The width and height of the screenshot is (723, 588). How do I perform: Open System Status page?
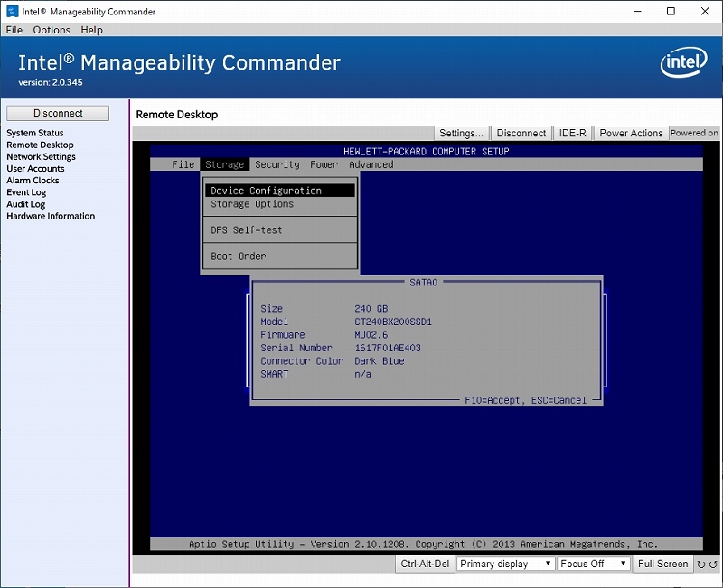click(x=35, y=133)
